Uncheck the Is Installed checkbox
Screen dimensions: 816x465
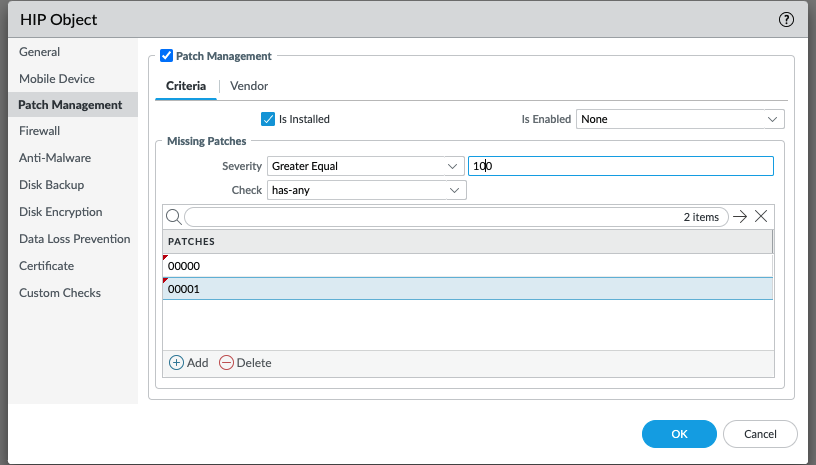click(267, 119)
